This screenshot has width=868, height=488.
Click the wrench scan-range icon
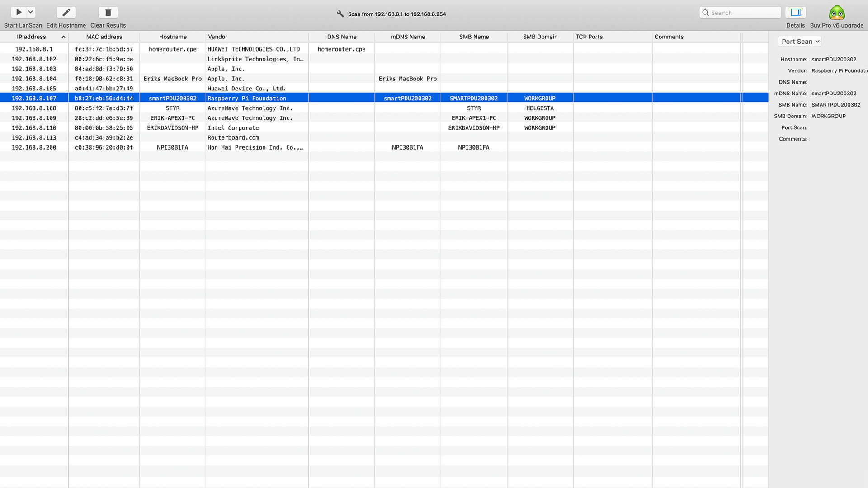pos(340,14)
